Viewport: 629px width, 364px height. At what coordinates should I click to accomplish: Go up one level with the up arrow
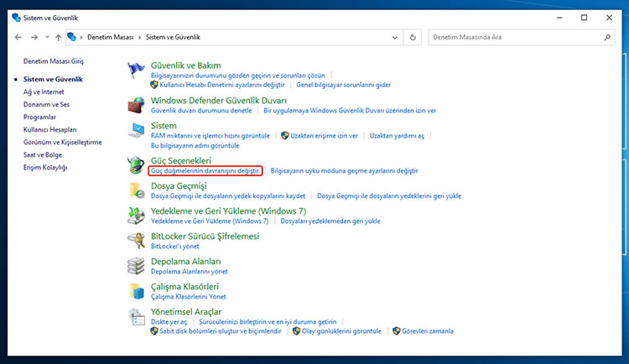point(58,38)
